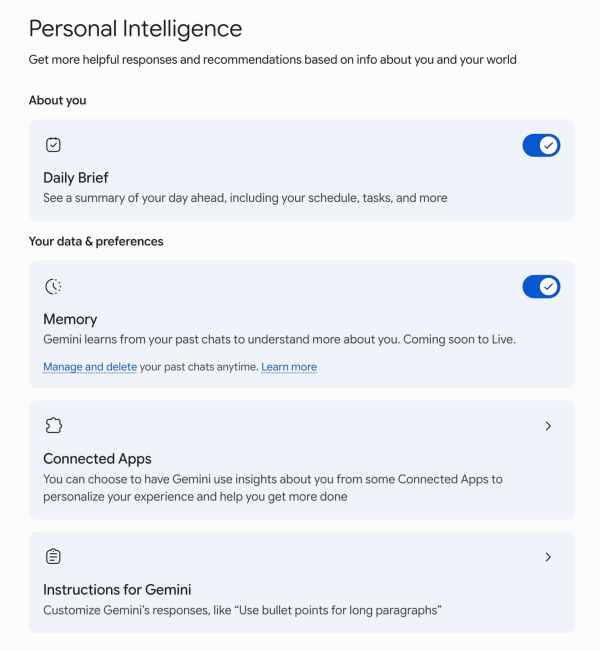Open the Manage and delete link
Viewport: 600px width, 651px height.
(x=90, y=367)
